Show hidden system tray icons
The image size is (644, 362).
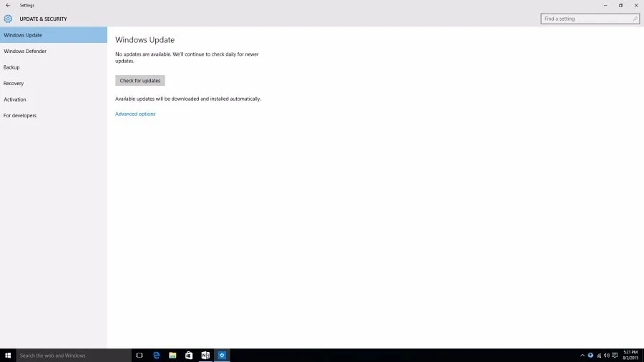tap(582, 356)
